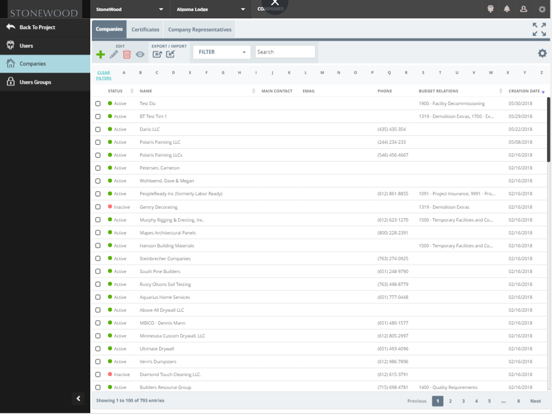552x414 pixels.
Task: Open the StoneWood dropdown
Action: [130, 9]
